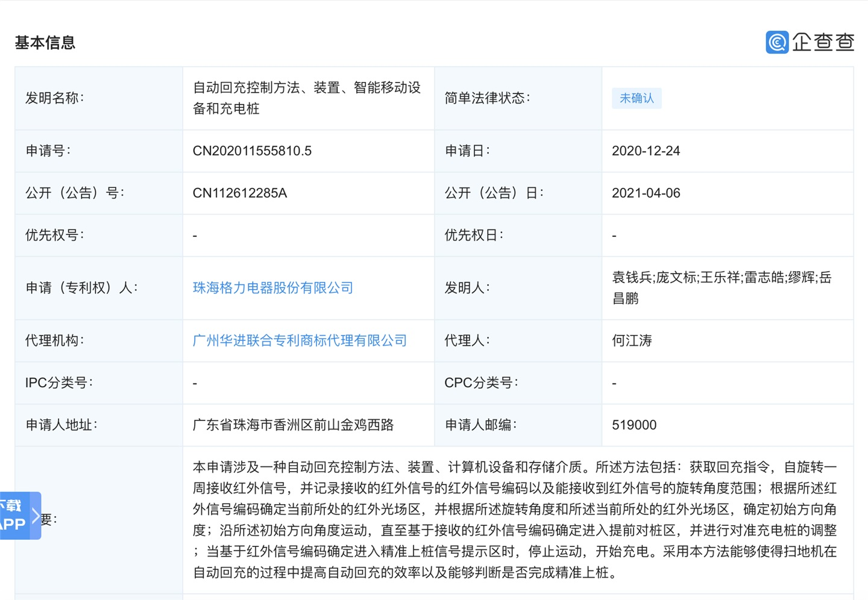The image size is (868, 600).
Task: Click the invention title 自动回充控制方法 text
Action: tap(306, 98)
